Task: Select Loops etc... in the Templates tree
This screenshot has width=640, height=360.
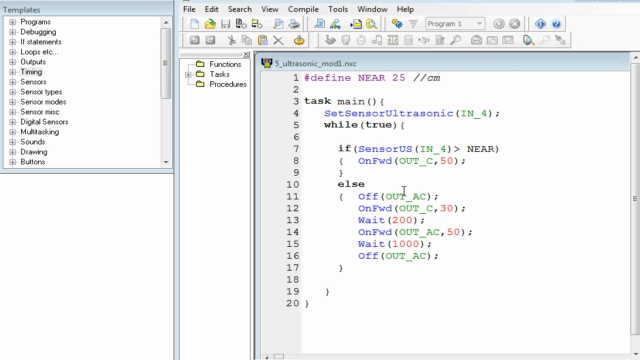Action: click(x=39, y=52)
